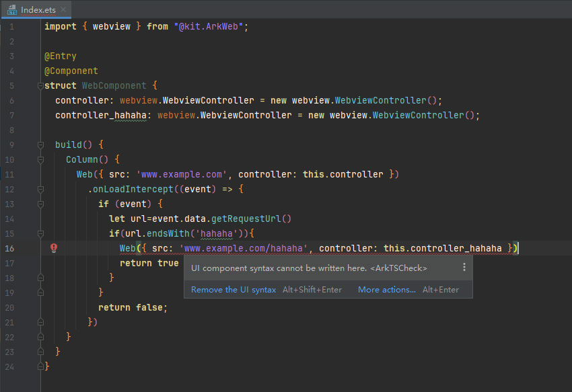This screenshot has height=392, width=572.
Task: Click line number 16 in the gutter
Action: tap(9, 248)
